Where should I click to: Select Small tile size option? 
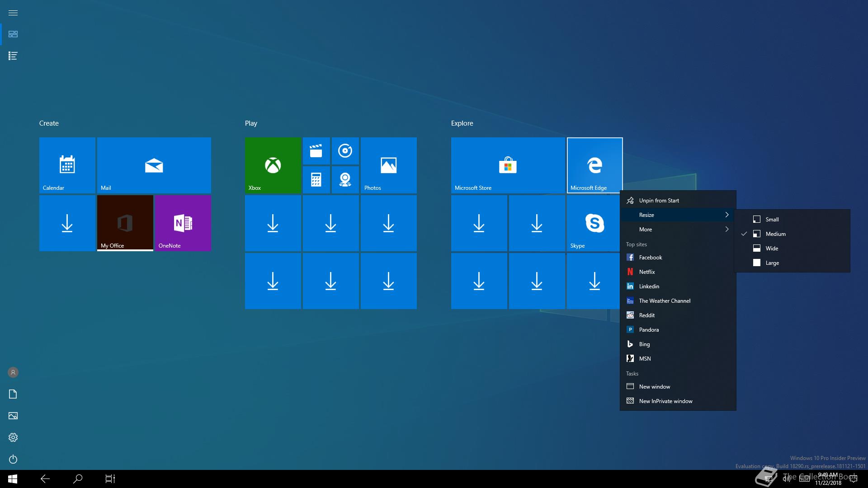[772, 220]
